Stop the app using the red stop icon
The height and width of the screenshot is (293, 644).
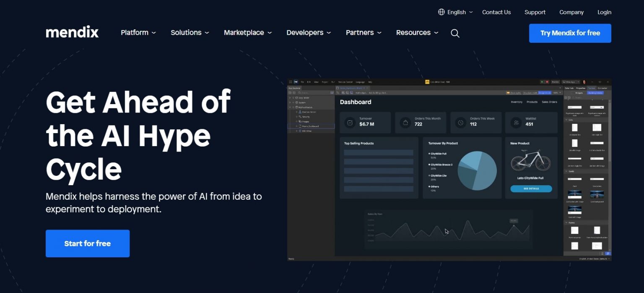[x=547, y=82]
